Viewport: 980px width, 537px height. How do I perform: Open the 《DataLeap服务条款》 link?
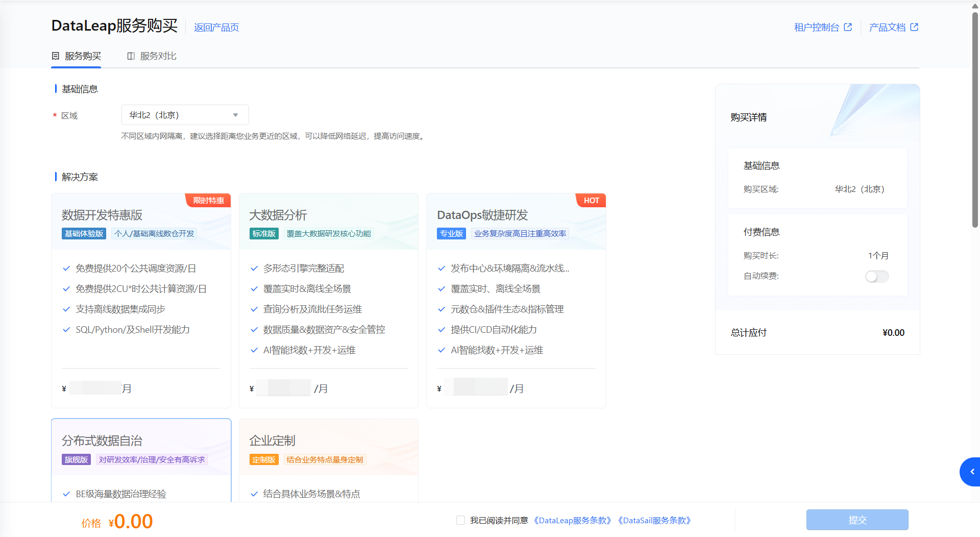click(572, 520)
